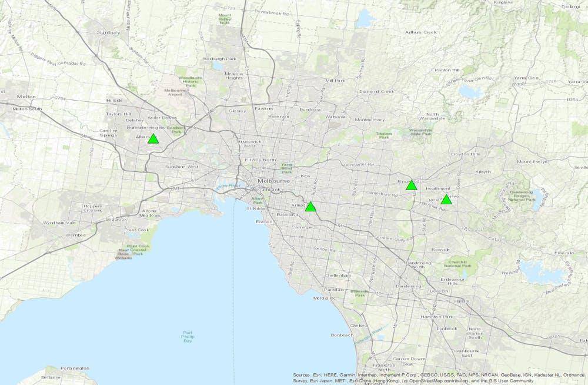This screenshot has height=385, width=588.
Task: Click the Melbourne city label
Action: [270, 181]
